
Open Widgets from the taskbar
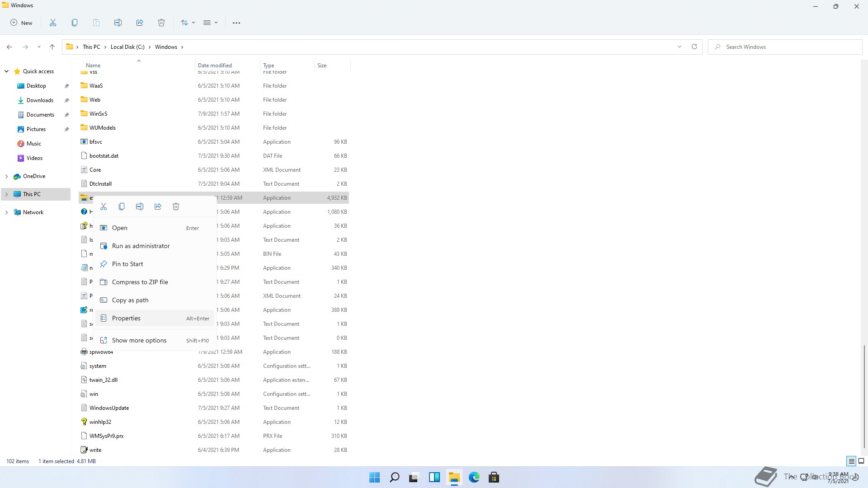[x=434, y=478]
